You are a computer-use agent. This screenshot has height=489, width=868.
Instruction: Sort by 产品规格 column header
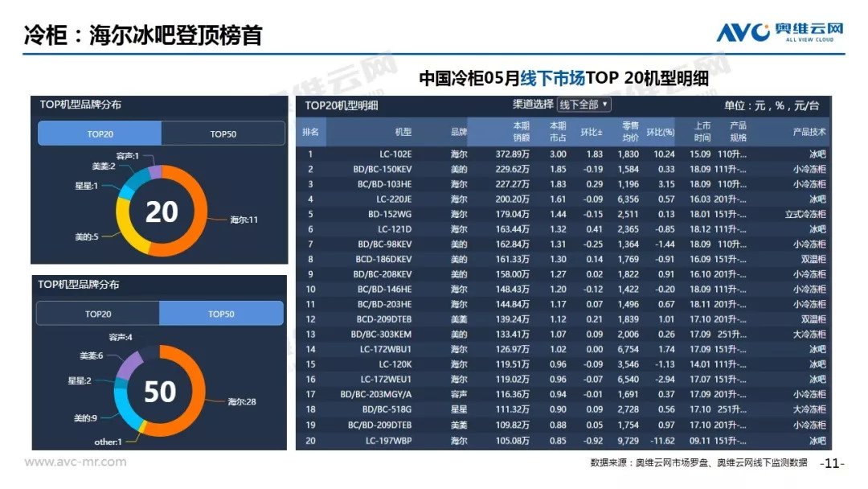[738, 132]
